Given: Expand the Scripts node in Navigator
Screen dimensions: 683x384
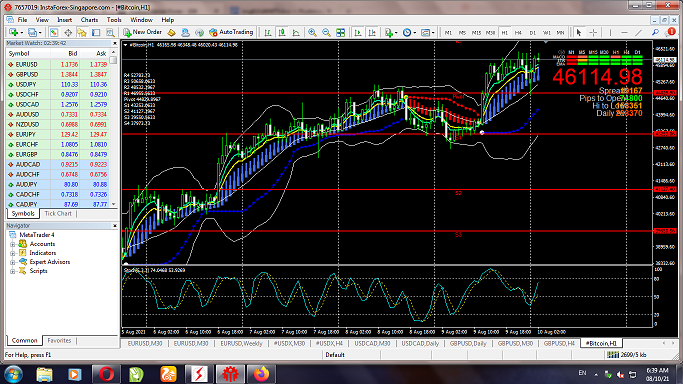Looking at the screenshot, I should tap(13, 271).
